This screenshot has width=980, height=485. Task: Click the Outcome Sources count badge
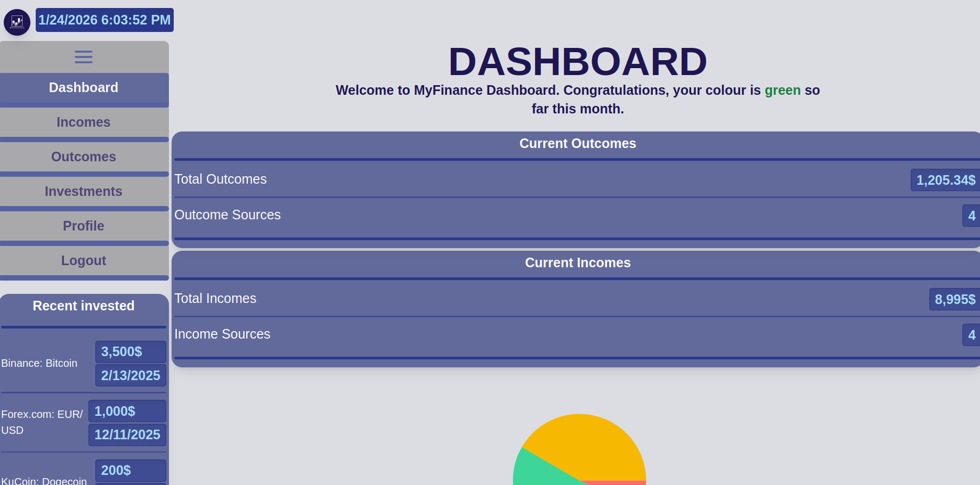click(x=971, y=216)
